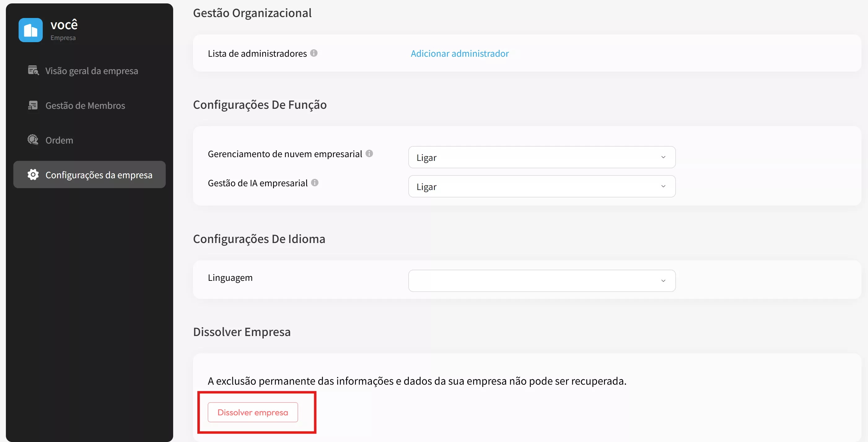Screen dimensions: 868x442
Task: Open Visão geral da empresa menu
Action: [89, 71]
